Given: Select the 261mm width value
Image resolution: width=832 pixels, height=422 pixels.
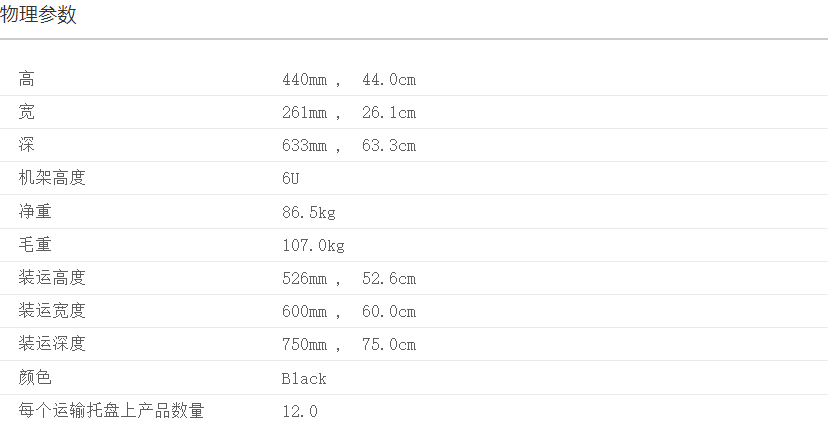Looking at the screenshot, I should [x=305, y=112].
